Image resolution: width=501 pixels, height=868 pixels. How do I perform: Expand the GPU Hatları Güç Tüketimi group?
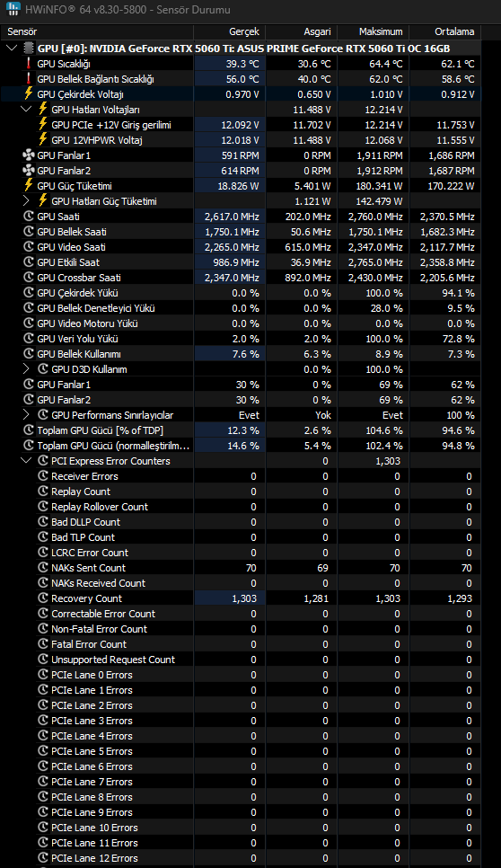(26, 201)
